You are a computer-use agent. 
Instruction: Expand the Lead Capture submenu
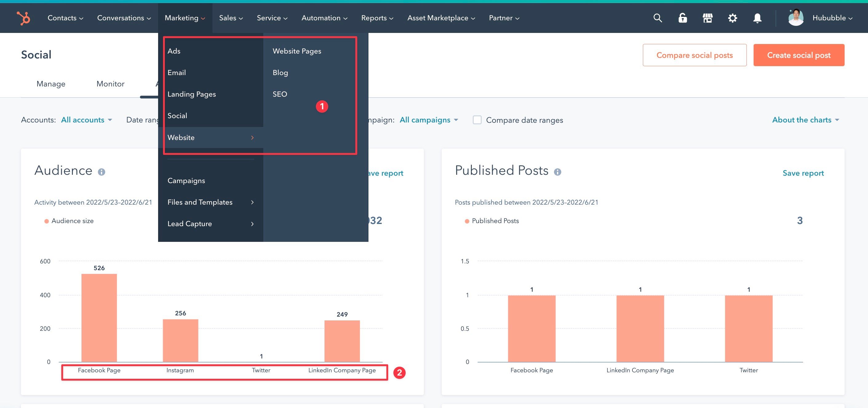click(211, 224)
